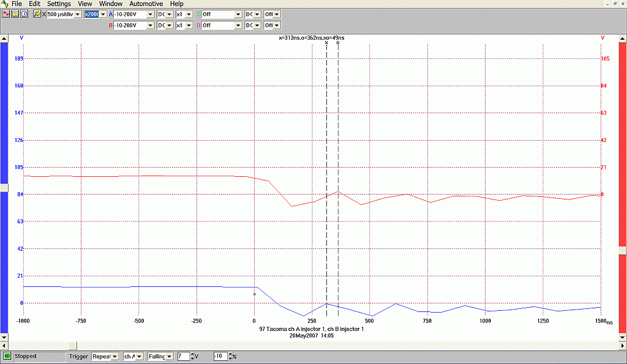The image size is (627, 364).
Task: Open the Edit menu
Action: 34,4
